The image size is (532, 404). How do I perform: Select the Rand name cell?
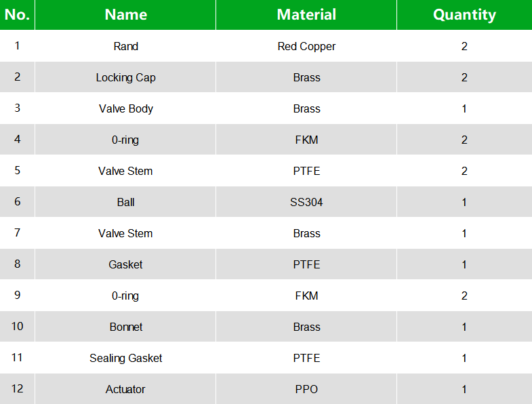click(x=125, y=46)
